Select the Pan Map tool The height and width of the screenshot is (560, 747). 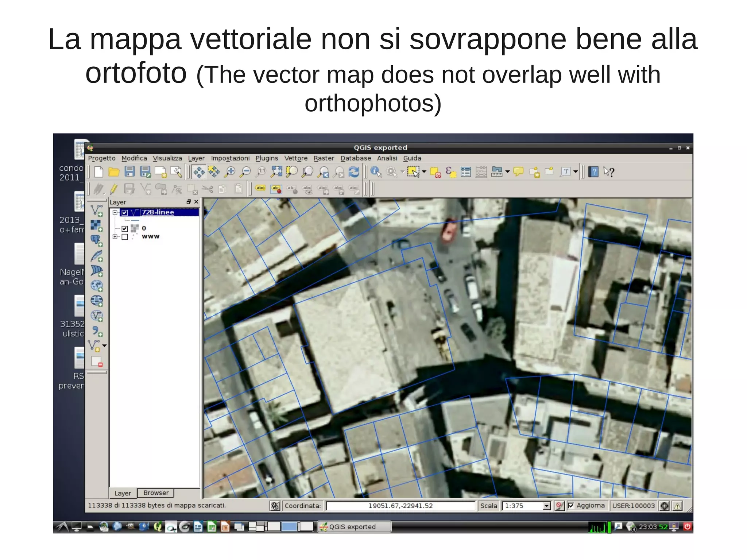tap(199, 172)
